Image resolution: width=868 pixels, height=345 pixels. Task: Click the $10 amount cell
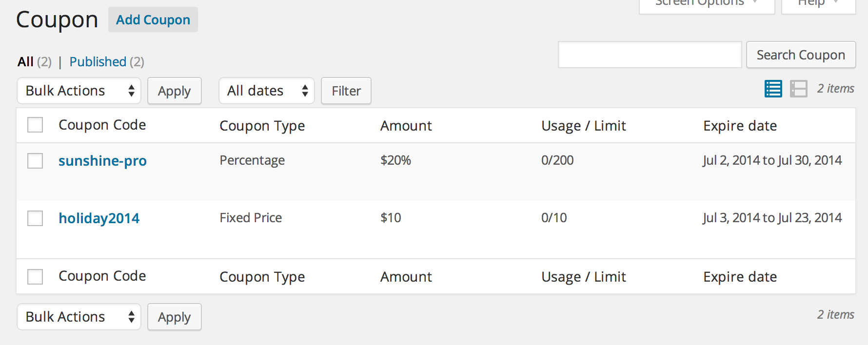pyautogui.click(x=391, y=218)
